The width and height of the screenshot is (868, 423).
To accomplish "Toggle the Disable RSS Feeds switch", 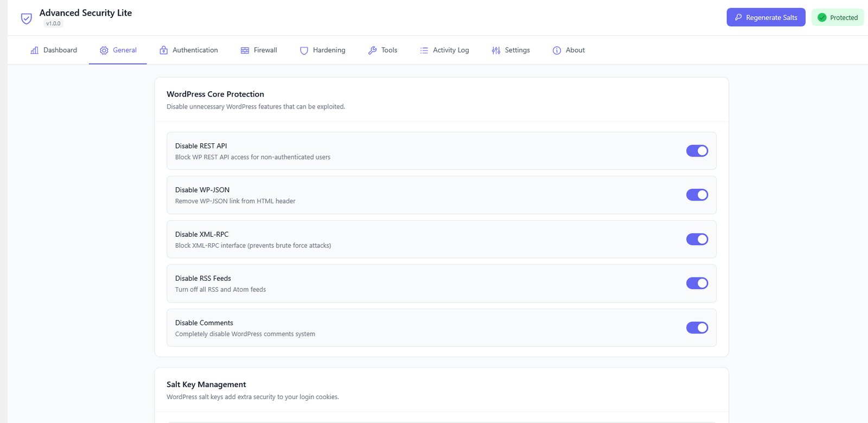I will click(x=697, y=283).
